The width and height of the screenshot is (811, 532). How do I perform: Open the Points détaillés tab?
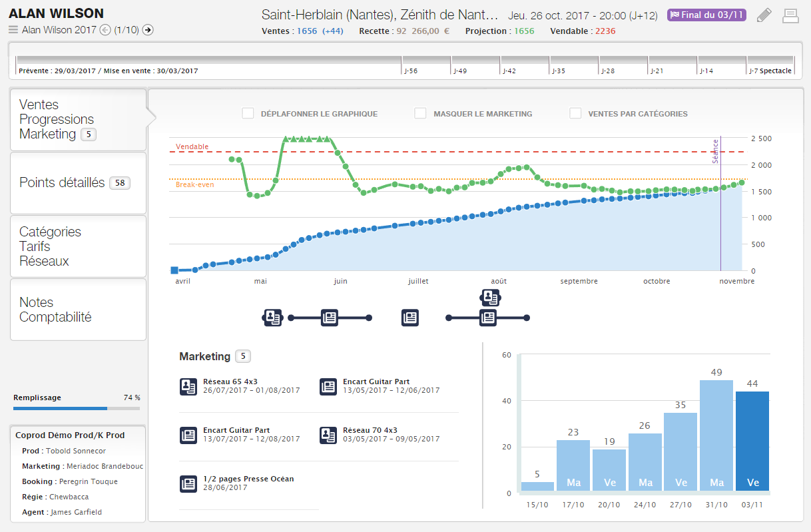point(78,183)
